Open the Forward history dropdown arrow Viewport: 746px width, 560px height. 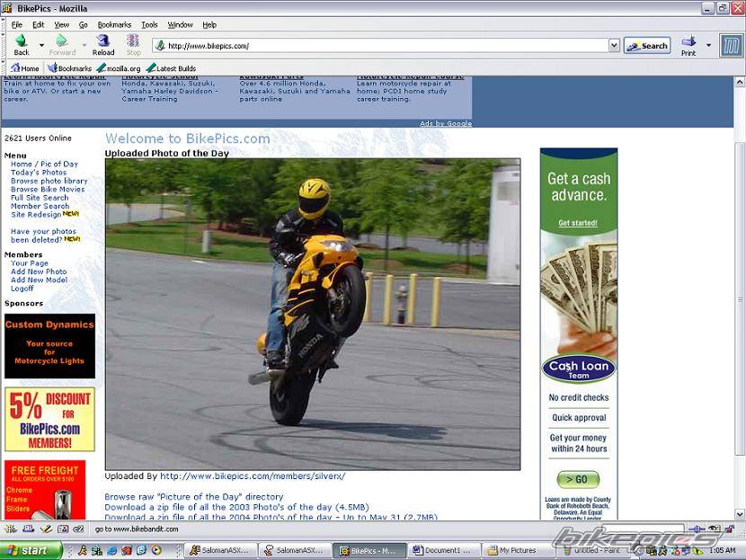[x=84, y=45]
